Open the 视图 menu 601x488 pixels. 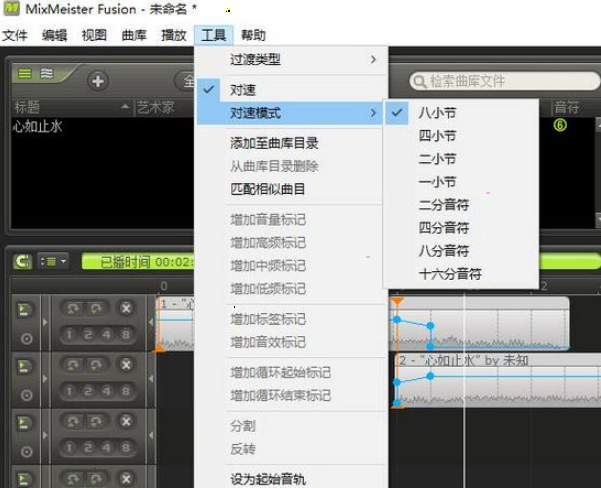[94, 35]
